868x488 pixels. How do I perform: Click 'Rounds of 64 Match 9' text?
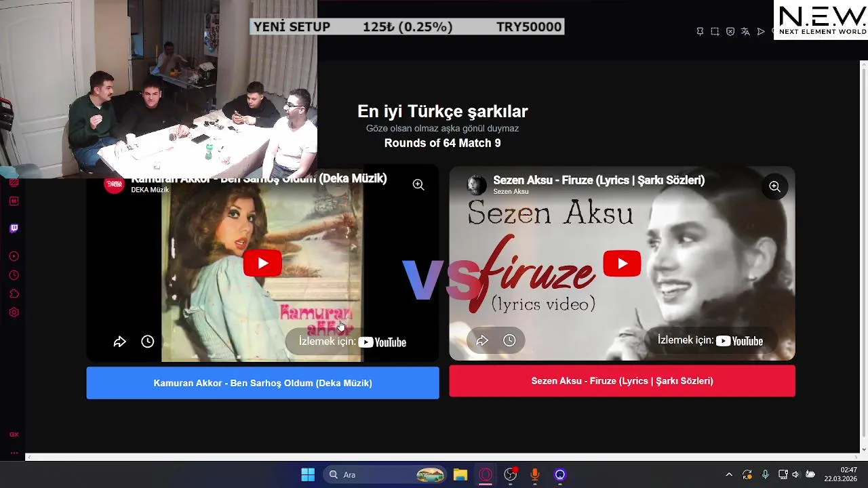tap(442, 143)
